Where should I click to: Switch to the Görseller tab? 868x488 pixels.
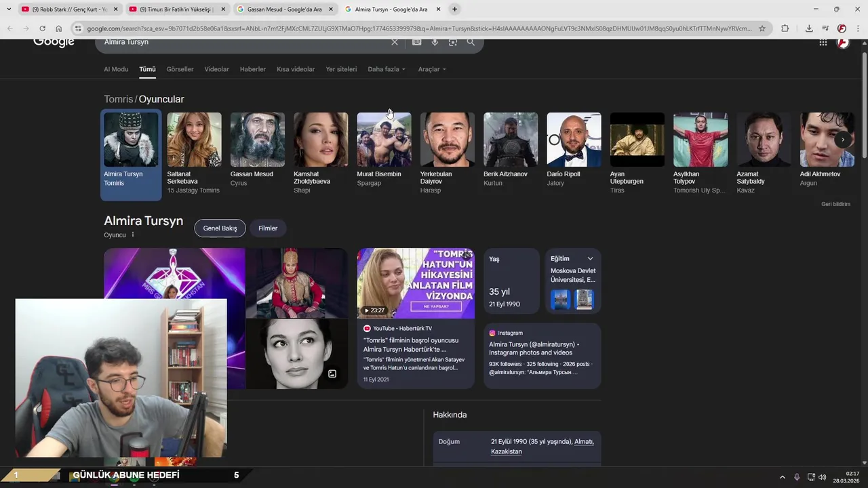coord(180,69)
